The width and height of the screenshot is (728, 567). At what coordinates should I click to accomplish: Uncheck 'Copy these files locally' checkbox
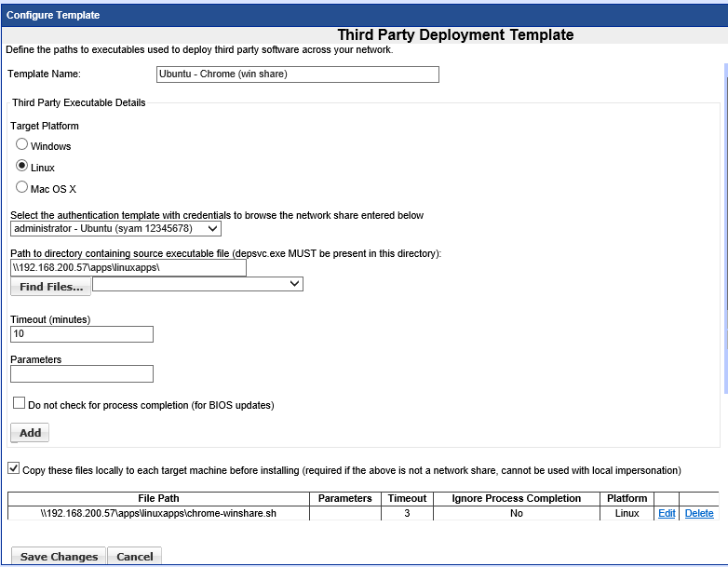[x=13, y=469]
